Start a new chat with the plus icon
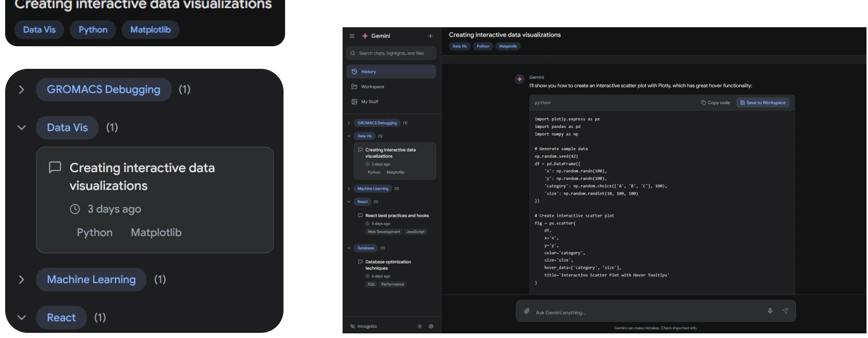 point(430,36)
